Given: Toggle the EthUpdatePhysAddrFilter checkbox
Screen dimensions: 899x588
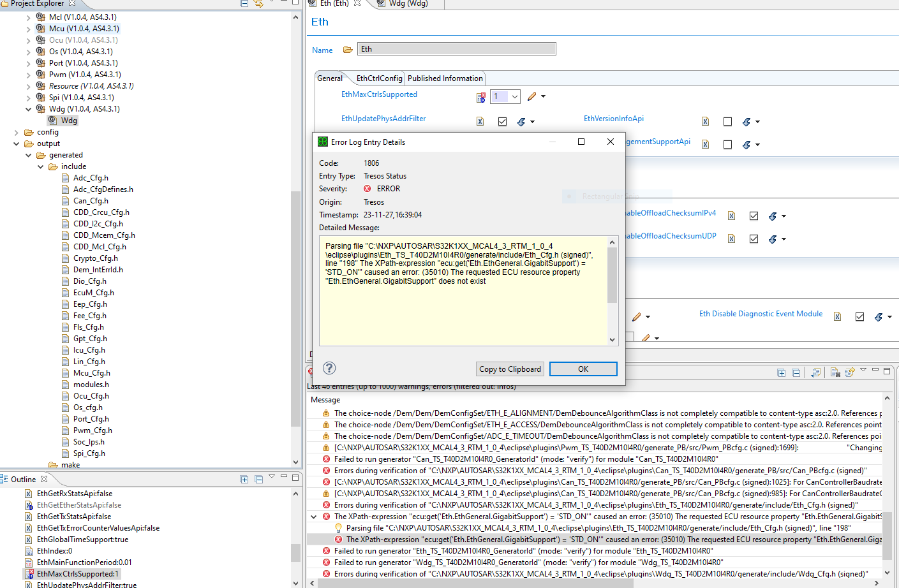Looking at the screenshot, I should pyautogui.click(x=503, y=121).
